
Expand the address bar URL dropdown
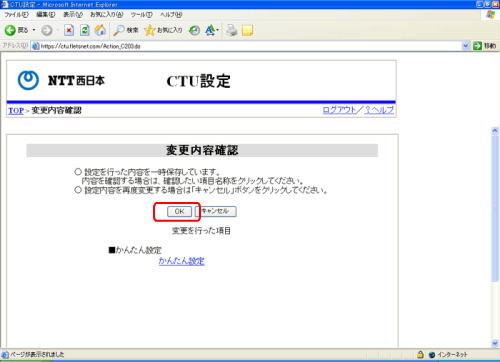(x=466, y=46)
